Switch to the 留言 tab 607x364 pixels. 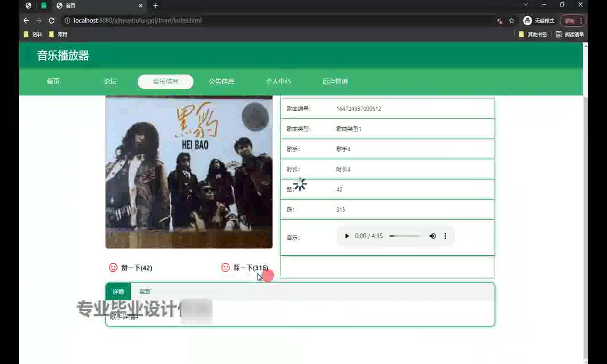pyautogui.click(x=145, y=292)
